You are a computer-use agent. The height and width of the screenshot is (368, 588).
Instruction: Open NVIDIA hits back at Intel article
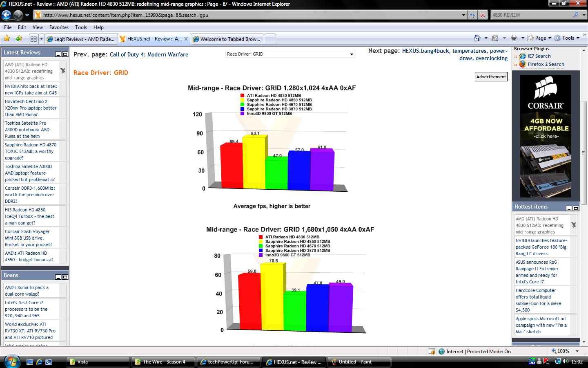point(31,90)
